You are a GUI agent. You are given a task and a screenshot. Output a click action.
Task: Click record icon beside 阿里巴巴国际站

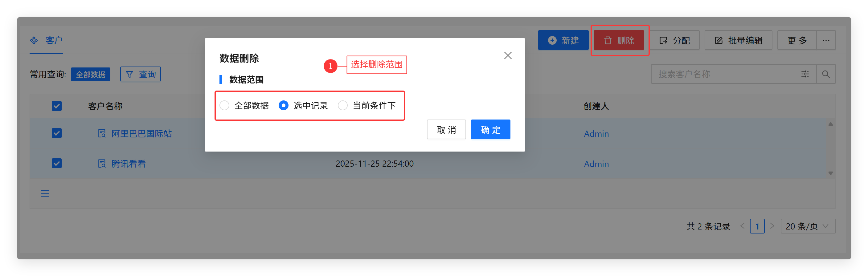click(x=102, y=134)
